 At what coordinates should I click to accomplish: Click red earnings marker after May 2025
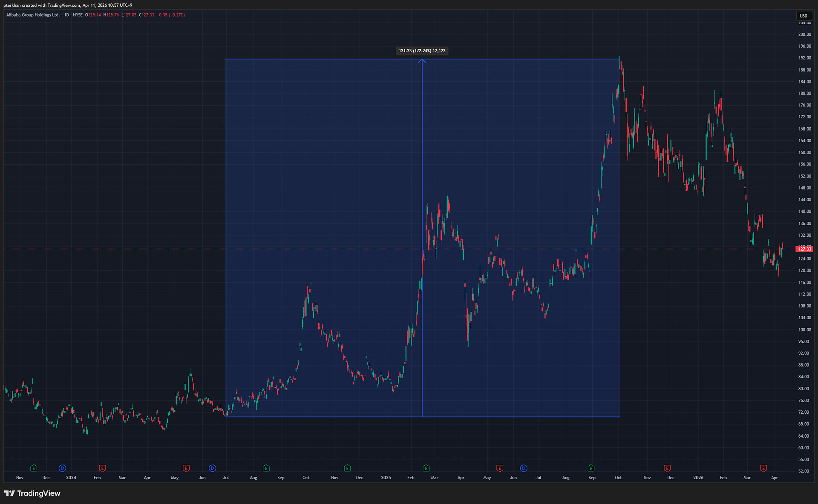coord(500,468)
